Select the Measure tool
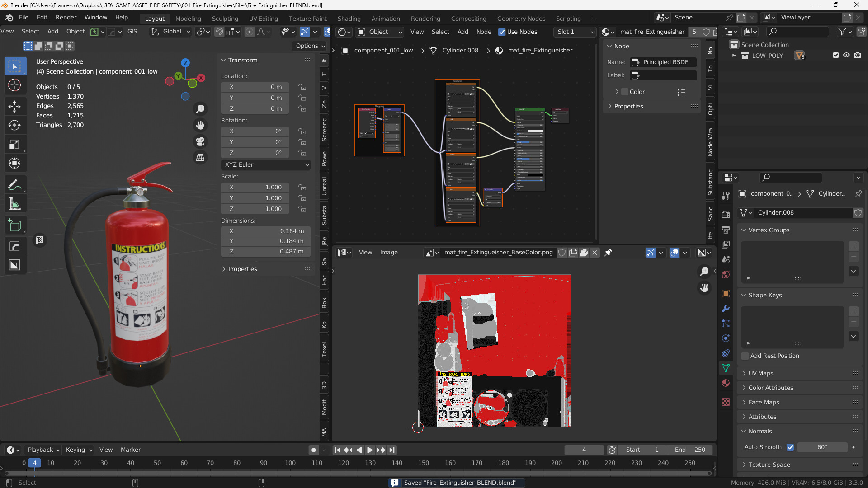The height and width of the screenshot is (488, 868). [x=14, y=204]
